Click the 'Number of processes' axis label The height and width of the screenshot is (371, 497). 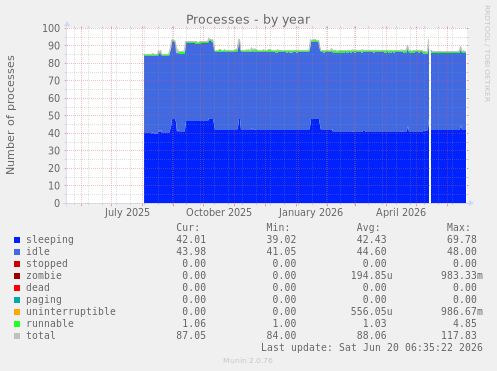tap(10, 115)
